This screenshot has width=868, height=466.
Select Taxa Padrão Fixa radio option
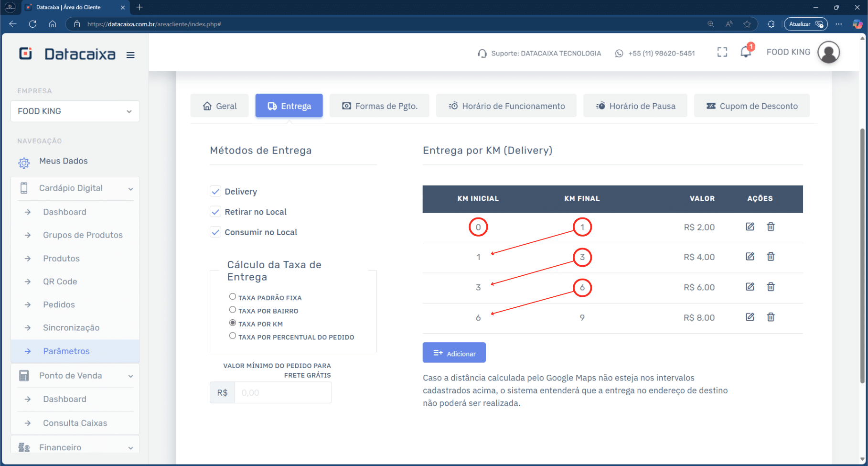(233, 297)
